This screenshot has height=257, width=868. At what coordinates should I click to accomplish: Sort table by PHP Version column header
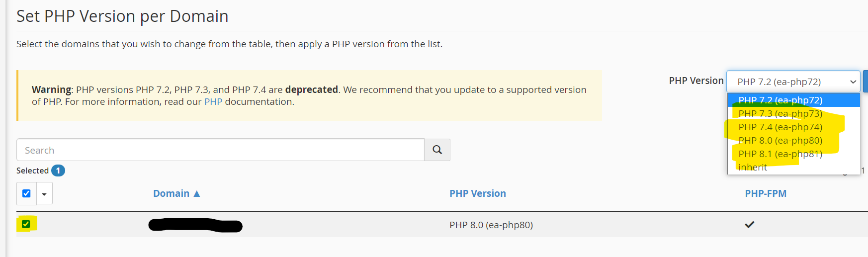478,193
